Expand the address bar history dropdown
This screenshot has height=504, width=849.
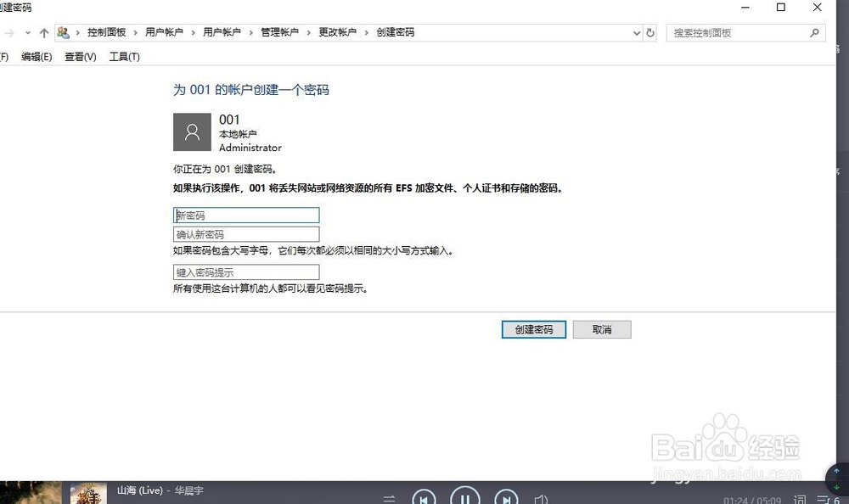click(636, 32)
